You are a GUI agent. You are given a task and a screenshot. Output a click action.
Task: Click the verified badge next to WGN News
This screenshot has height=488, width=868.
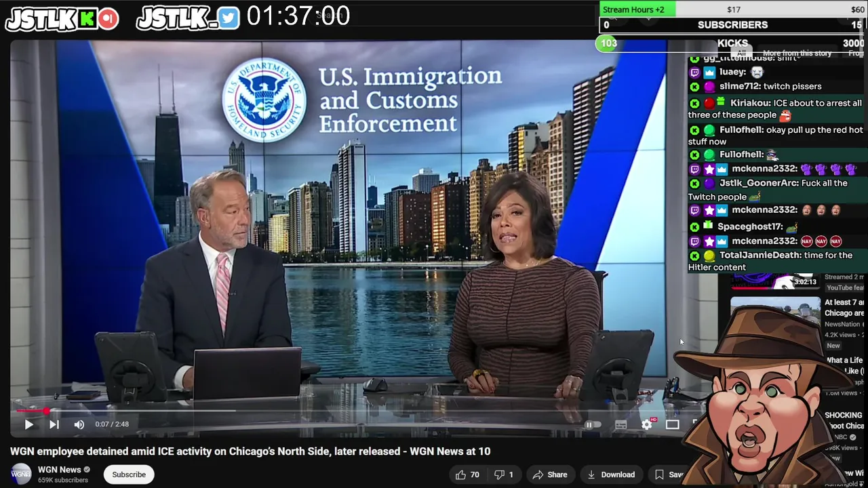(87, 470)
